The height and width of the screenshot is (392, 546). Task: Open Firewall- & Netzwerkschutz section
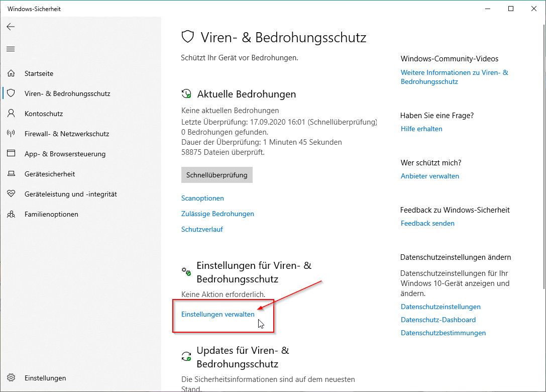[66, 134]
